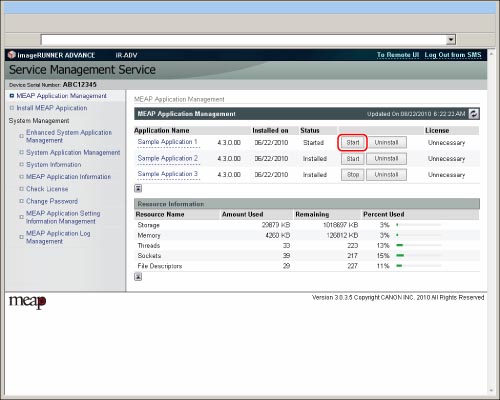
Task: Log Out from SMS
Action: (x=453, y=55)
